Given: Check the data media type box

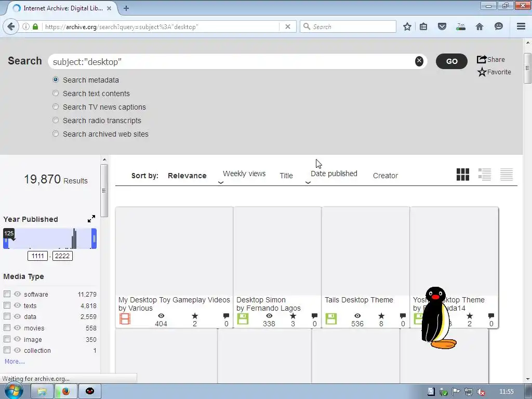Looking at the screenshot, I should click(7, 316).
